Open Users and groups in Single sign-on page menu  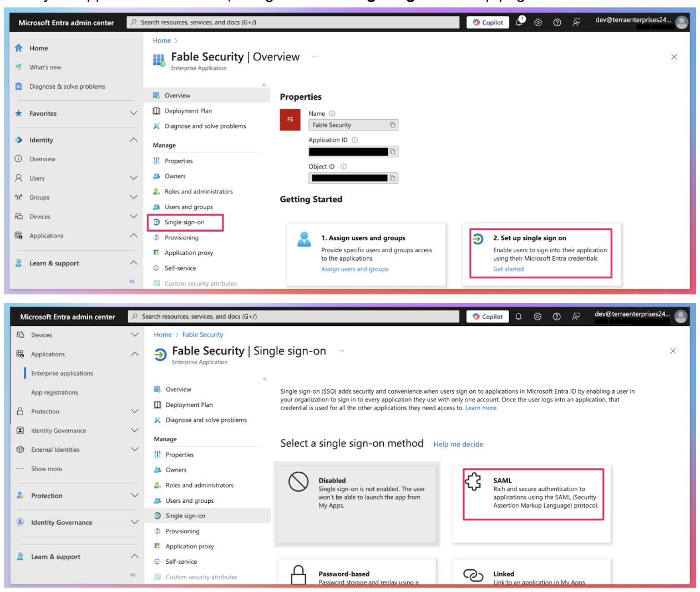pos(189,501)
